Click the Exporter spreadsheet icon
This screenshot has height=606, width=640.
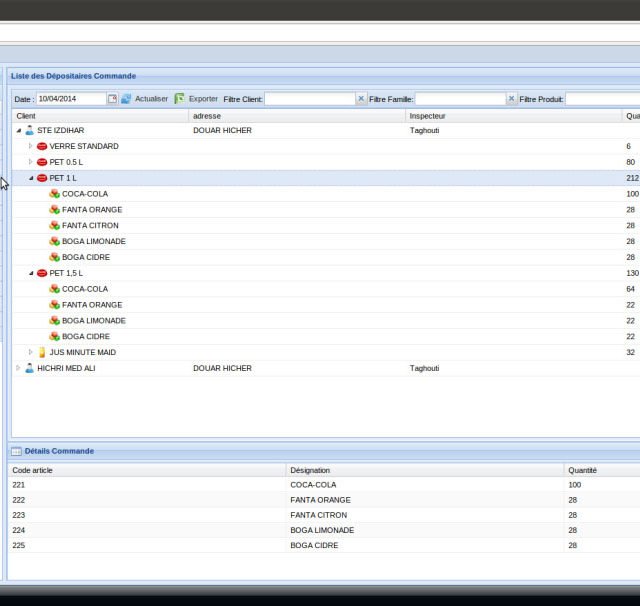tap(180, 99)
